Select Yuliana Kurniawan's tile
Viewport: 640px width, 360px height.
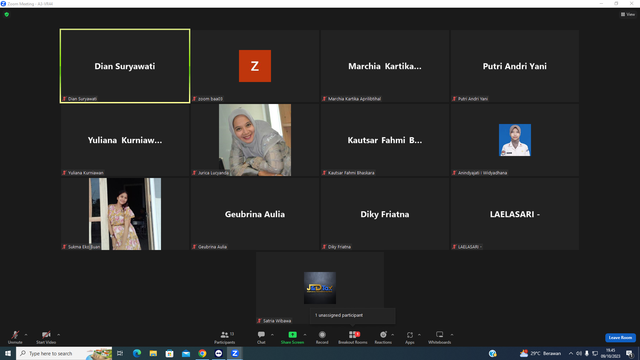click(x=125, y=140)
